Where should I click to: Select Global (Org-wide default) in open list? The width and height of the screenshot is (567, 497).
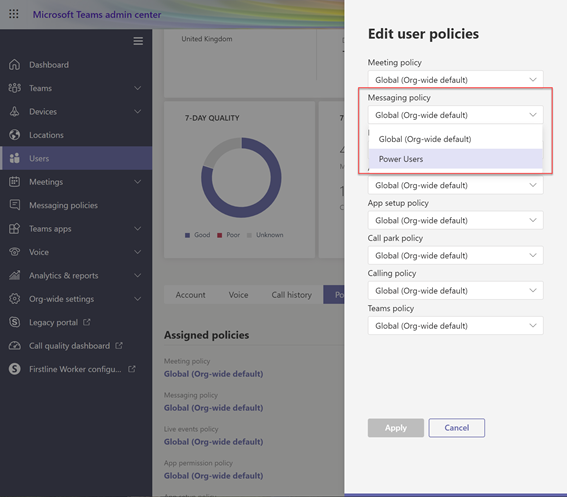point(455,139)
